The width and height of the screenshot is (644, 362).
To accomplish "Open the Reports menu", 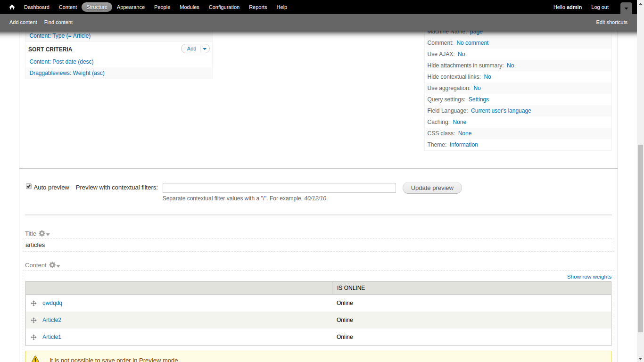I will point(258,7).
